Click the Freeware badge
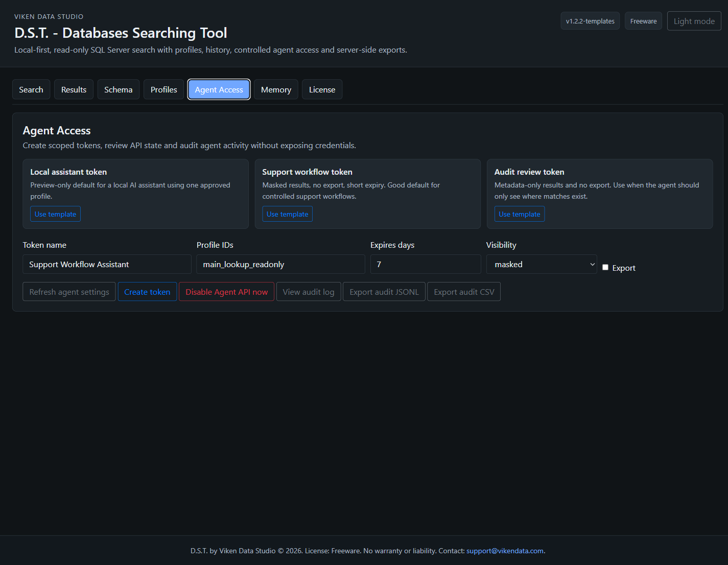This screenshot has width=728, height=565. pos(643,21)
